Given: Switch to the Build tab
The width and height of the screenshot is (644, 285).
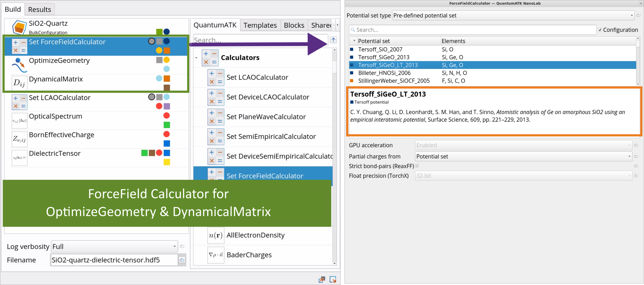Looking at the screenshot, I should [x=13, y=9].
